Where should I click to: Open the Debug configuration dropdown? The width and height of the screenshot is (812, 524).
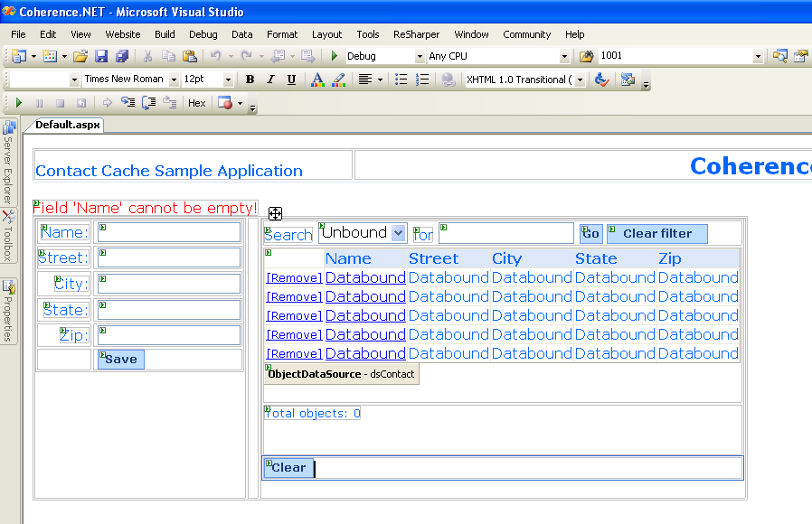tap(420, 56)
